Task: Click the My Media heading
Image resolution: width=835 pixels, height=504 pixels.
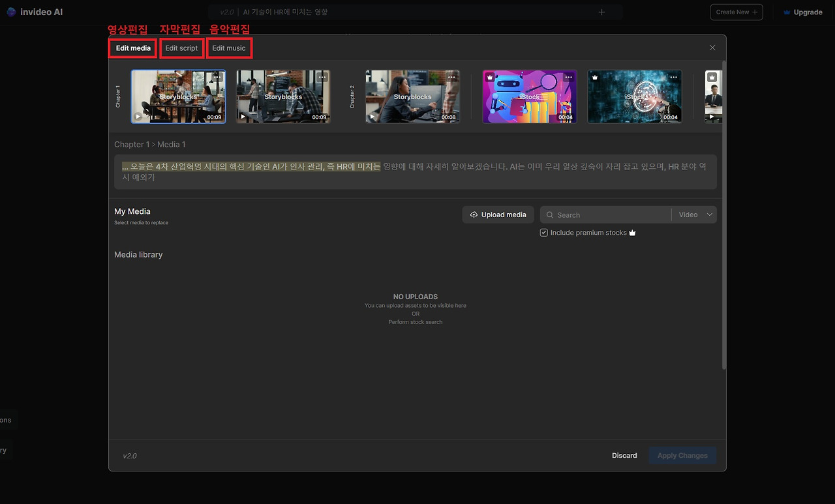Action: tap(132, 211)
